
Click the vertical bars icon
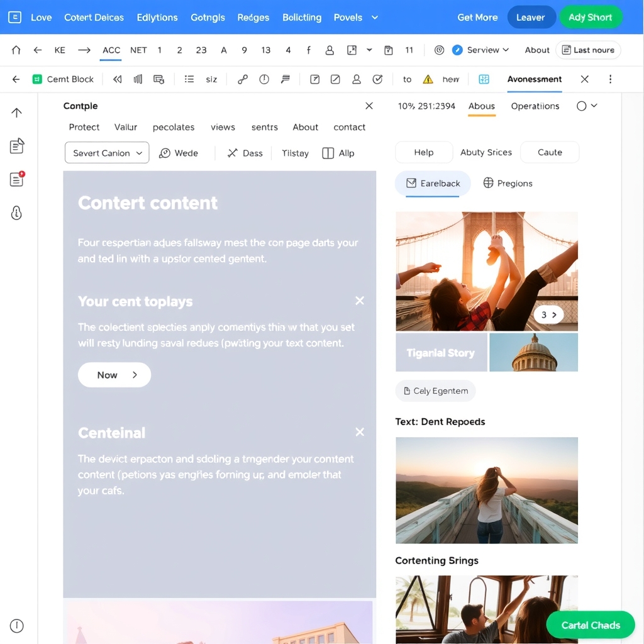[138, 79]
